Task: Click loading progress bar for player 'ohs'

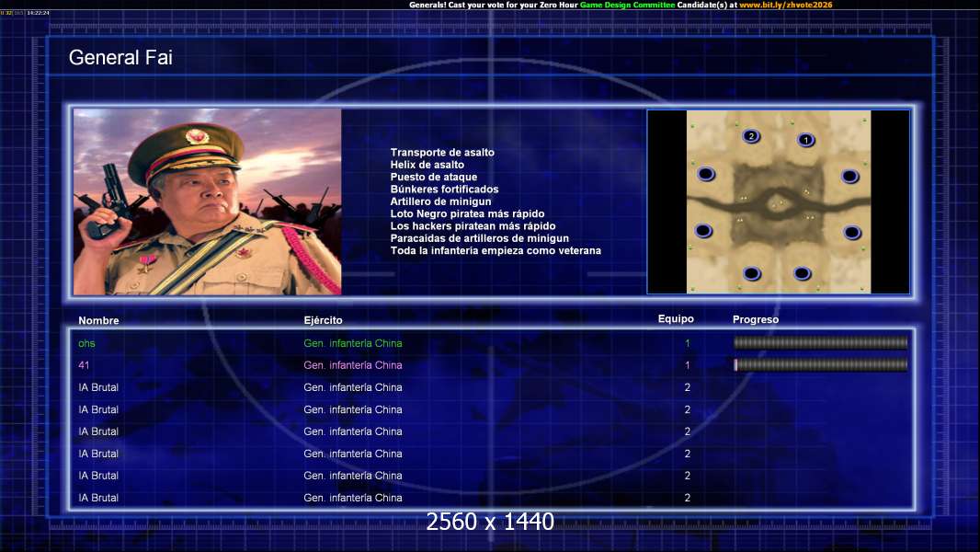Action: [821, 342]
